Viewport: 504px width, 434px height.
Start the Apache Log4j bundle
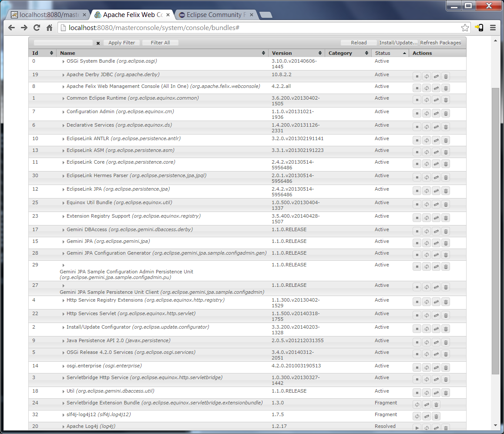[x=417, y=428]
